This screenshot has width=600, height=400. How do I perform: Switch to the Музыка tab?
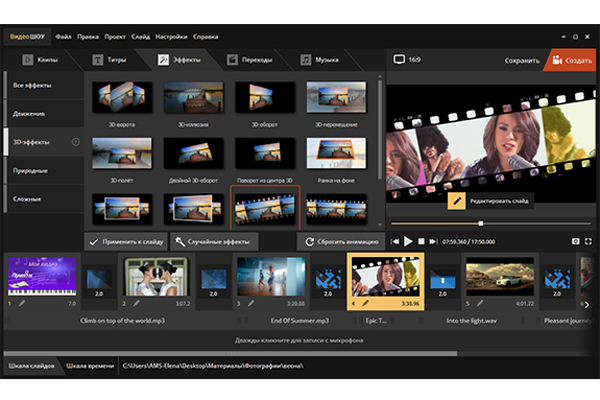[325, 61]
